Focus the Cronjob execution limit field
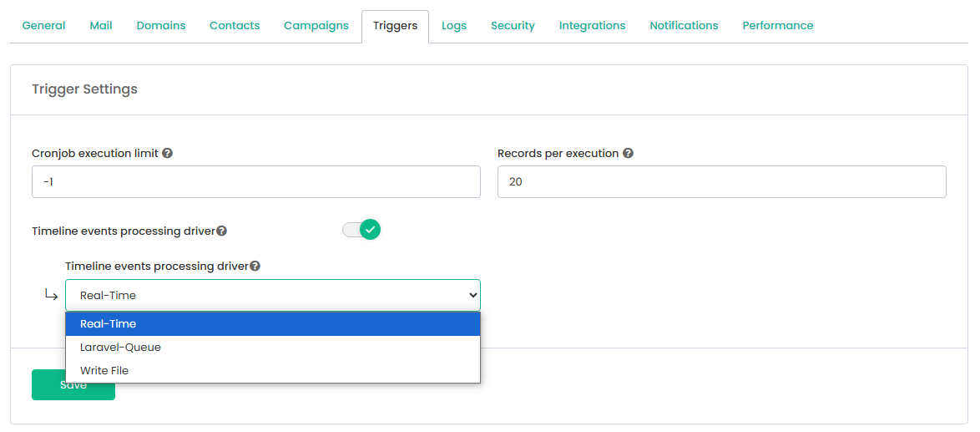This screenshot has width=980, height=432. click(256, 182)
